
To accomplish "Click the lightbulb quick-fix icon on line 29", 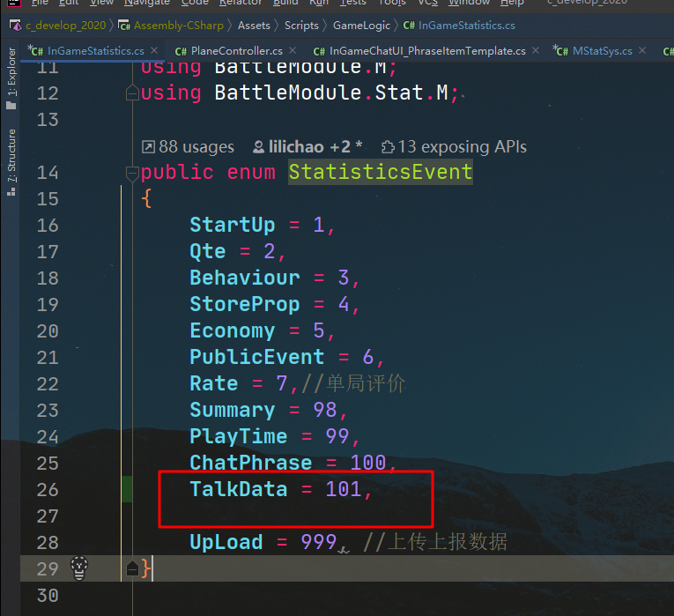I will point(78,567).
